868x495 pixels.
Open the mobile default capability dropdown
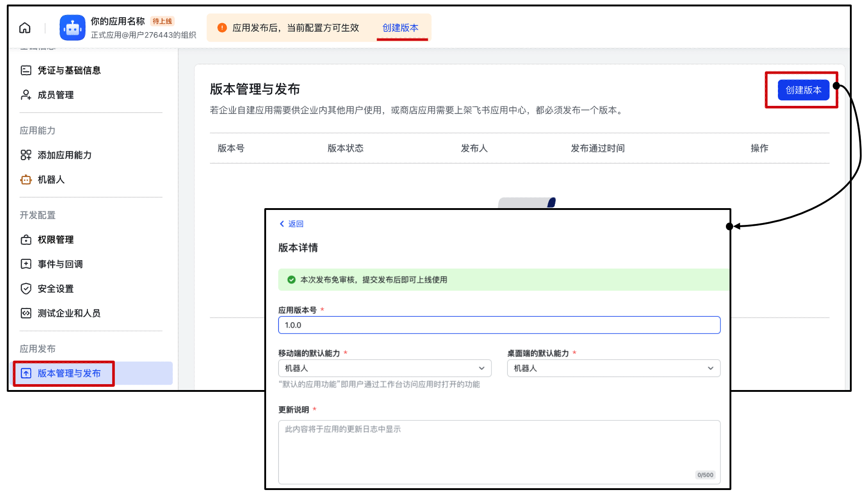click(384, 368)
